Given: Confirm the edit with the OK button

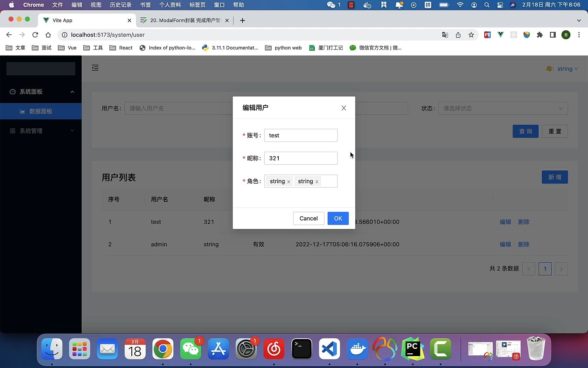Looking at the screenshot, I should 338,218.
